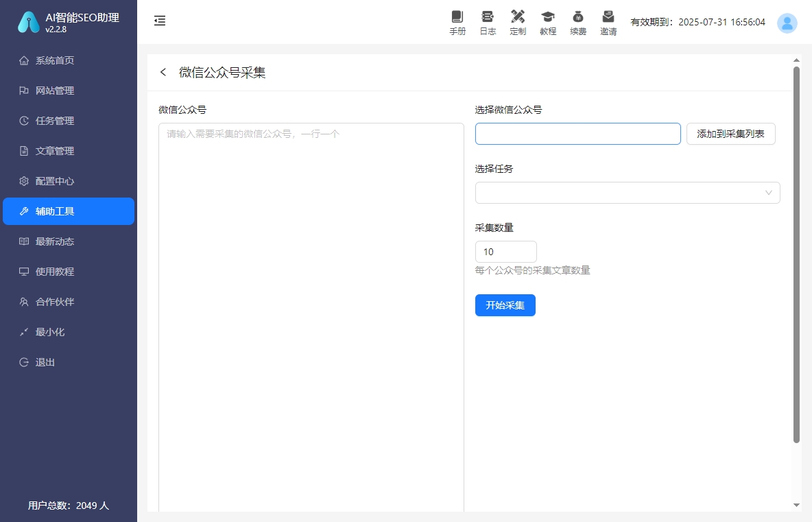
Task: Open the user avatar profile
Action: click(787, 23)
